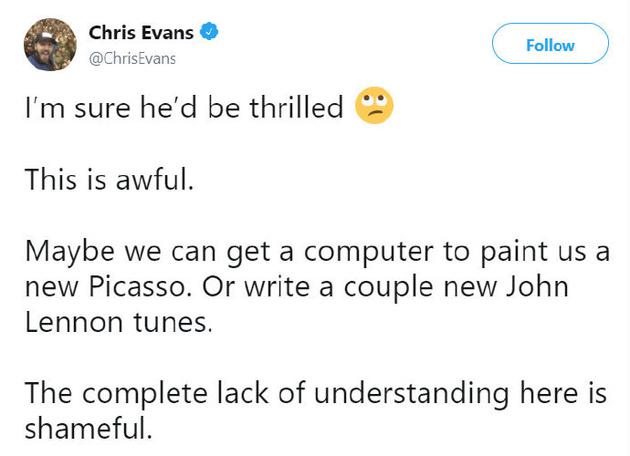Click the Follow button
This screenshot has width=630, height=456.
[550, 45]
